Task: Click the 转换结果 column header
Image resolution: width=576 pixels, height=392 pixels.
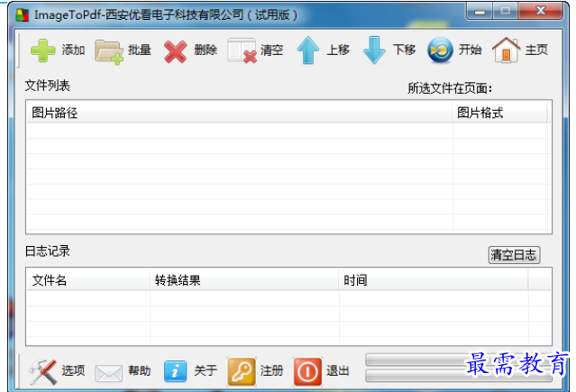Action: click(x=244, y=280)
